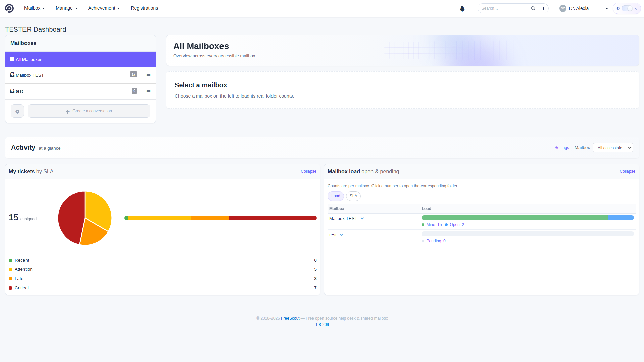Click the empty test mailbox load bar

coord(528,234)
